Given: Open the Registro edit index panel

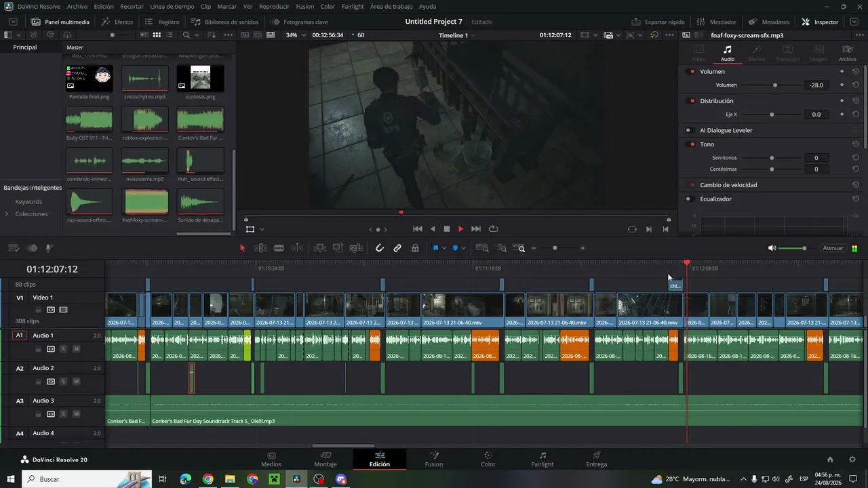Looking at the screenshot, I should (x=163, y=22).
